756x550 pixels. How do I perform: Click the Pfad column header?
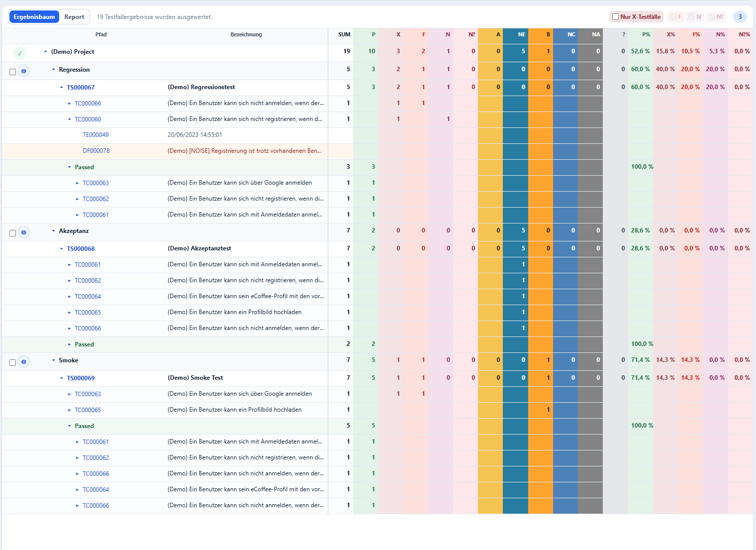(x=101, y=35)
